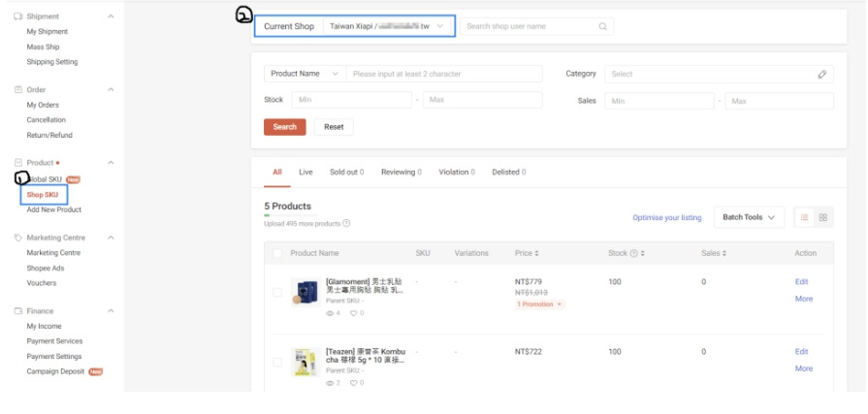Image resolution: width=868 pixels, height=414 pixels.
Task: Open Shopee Ads in sidebar
Action: pos(46,268)
